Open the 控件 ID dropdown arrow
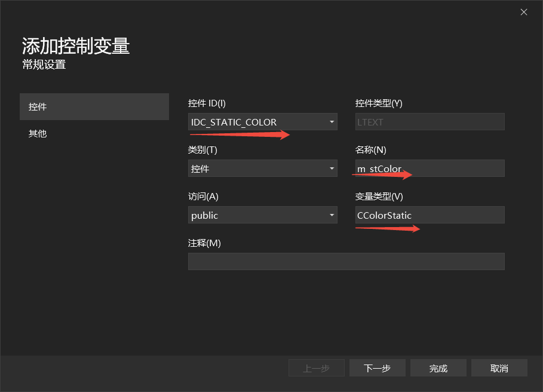 331,122
